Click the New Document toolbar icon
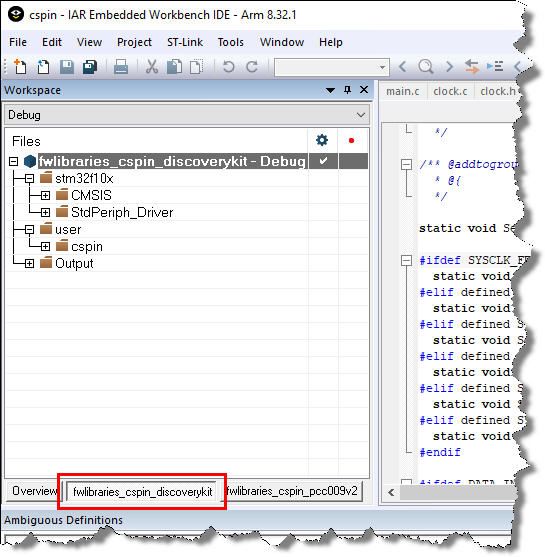The width and height of the screenshot is (545, 557). click(20, 66)
